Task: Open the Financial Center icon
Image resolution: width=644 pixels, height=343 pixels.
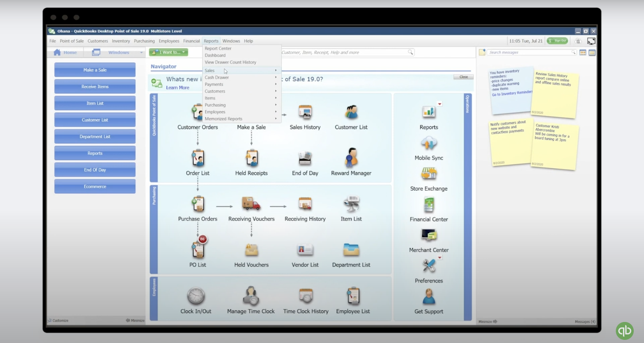Action: pyautogui.click(x=428, y=205)
